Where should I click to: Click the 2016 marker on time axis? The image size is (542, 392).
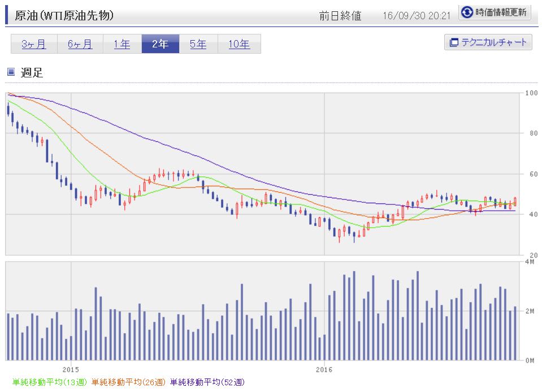(x=324, y=369)
